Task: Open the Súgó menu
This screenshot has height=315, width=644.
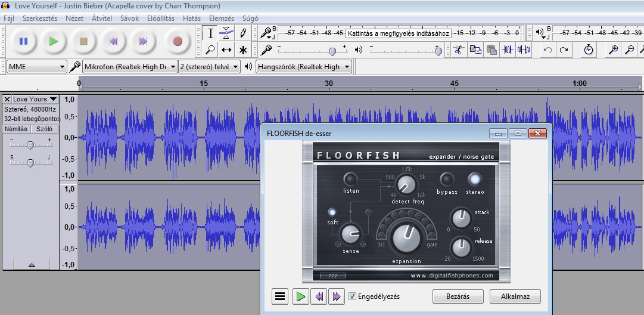Action: (251, 18)
